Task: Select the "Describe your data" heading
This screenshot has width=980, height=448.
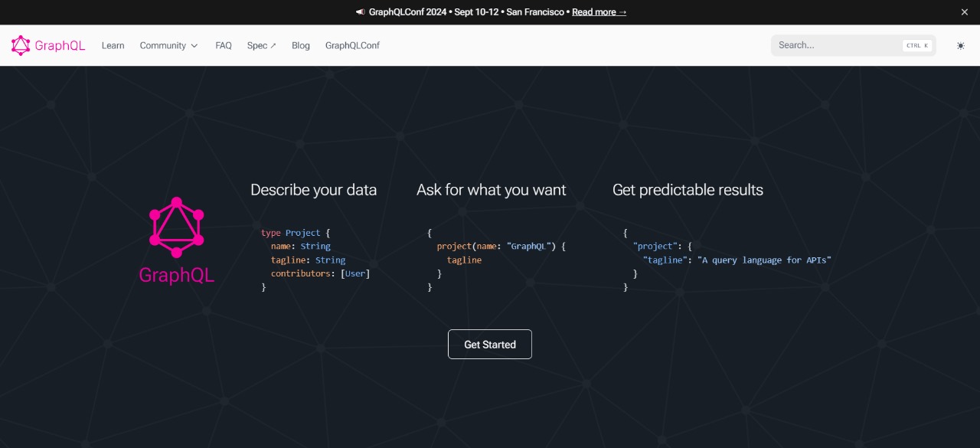Action: click(313, 190)
